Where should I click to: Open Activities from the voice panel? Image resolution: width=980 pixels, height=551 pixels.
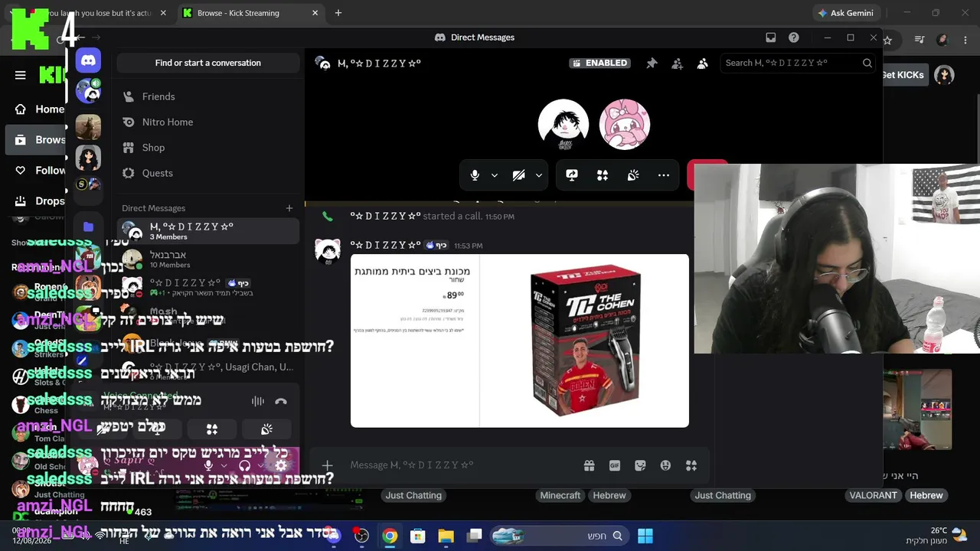pos(212,429)
